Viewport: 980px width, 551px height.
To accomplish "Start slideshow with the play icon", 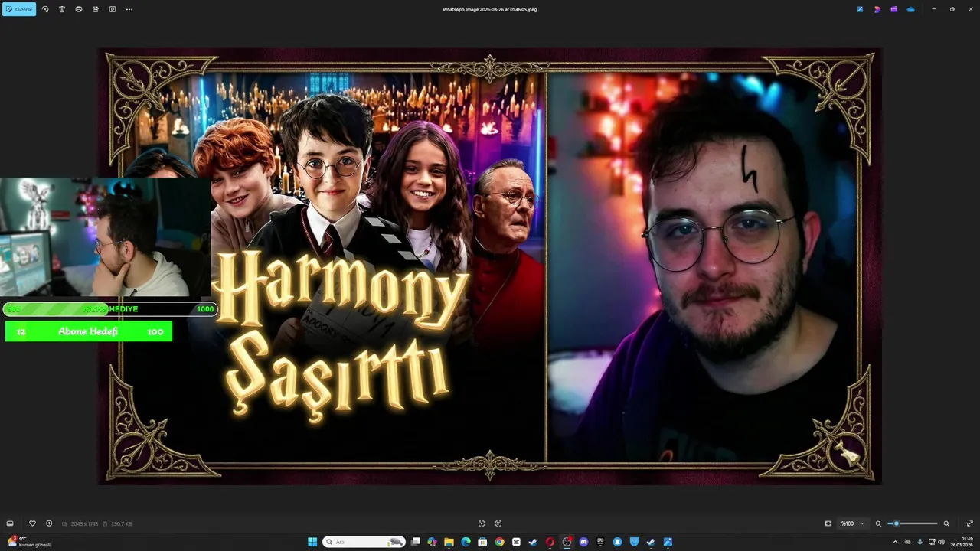I will 113,9.
